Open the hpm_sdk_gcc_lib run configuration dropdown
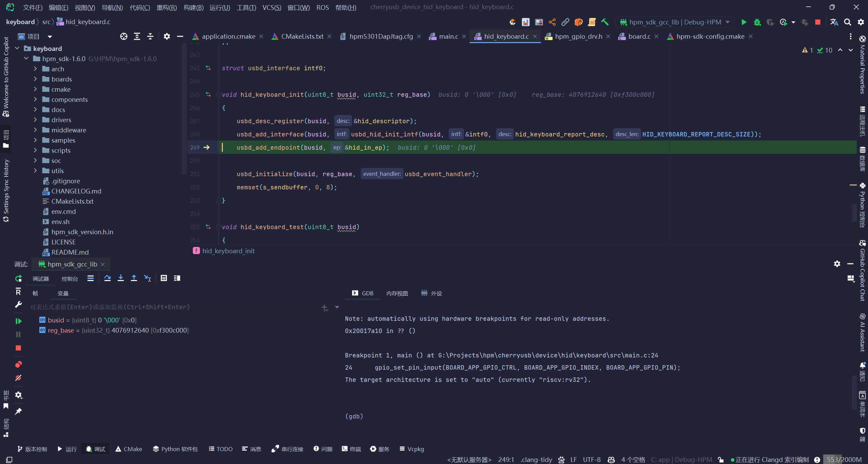This screenshot has height=464, width=868. pos(675,22)
